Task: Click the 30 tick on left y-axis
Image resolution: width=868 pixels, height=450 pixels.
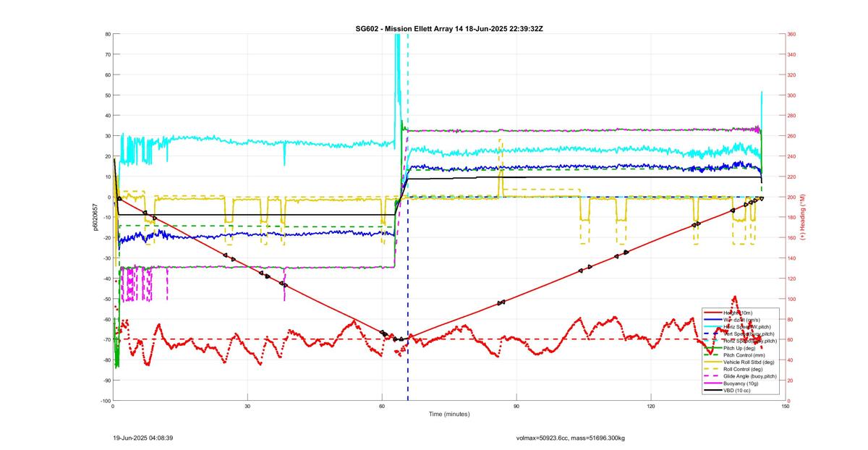Action: tap(107, 136)
